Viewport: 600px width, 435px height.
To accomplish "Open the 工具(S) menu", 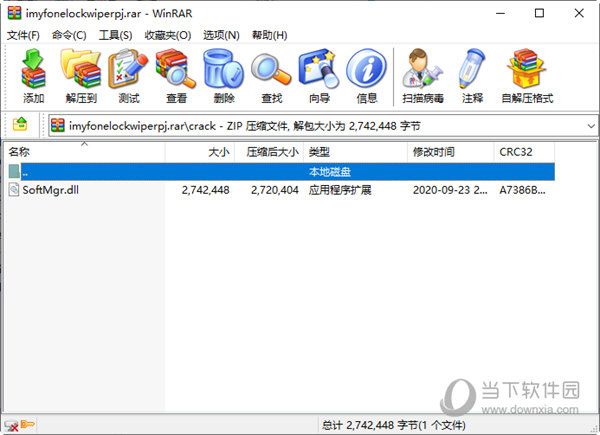I will click(115, 35).
